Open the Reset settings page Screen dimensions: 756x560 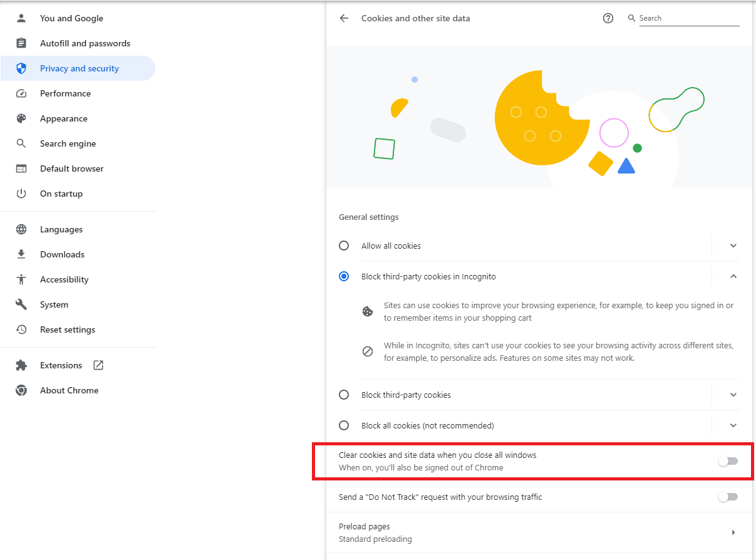[x=68, y=329]
